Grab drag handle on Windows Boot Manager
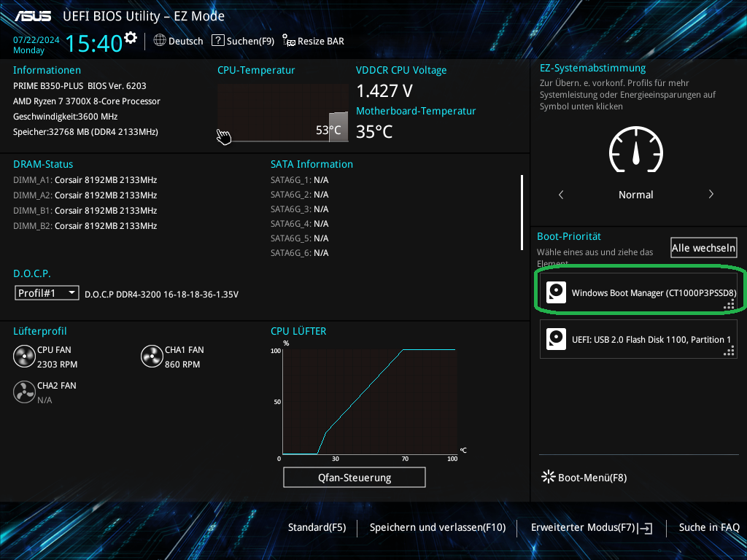 [x=729, y=306]
